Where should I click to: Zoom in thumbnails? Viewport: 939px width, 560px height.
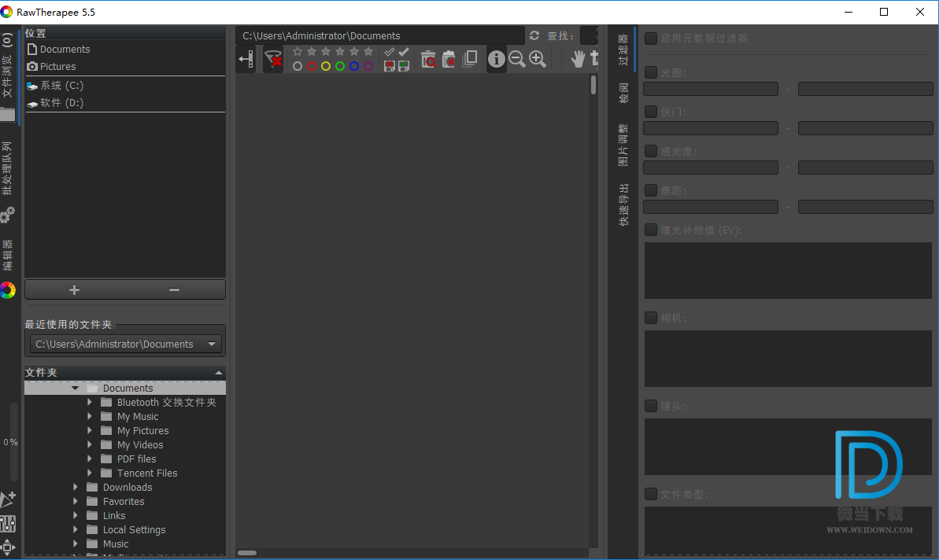click(x=538, y=59)
